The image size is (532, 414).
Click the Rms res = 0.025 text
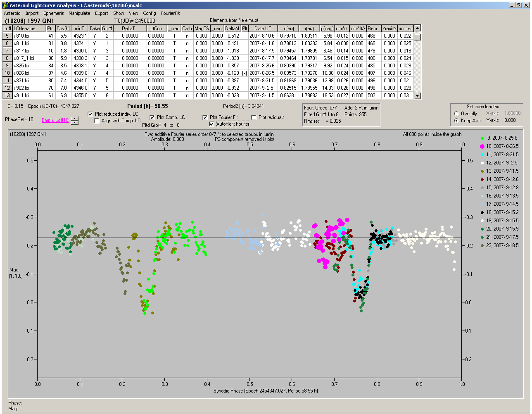323,121
